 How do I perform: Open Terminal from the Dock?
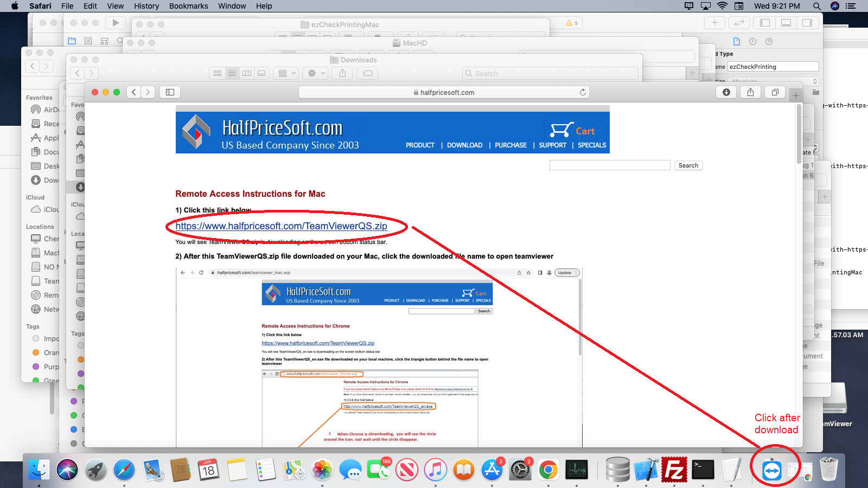703,470
